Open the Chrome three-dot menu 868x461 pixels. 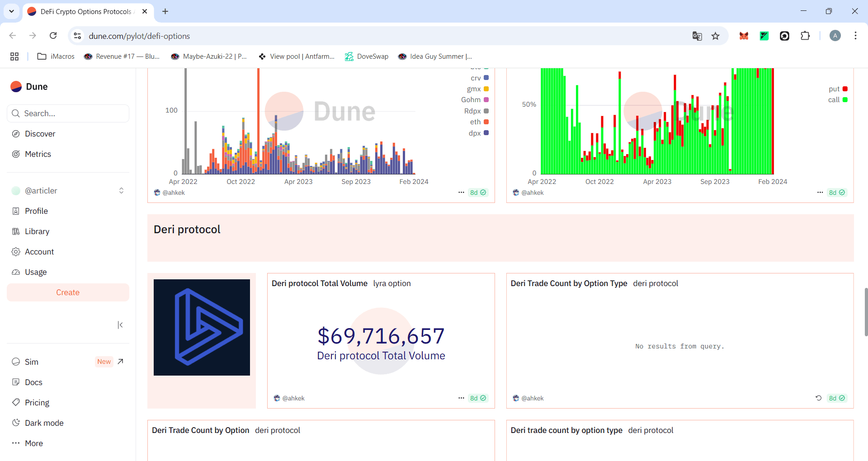[855, 36]
